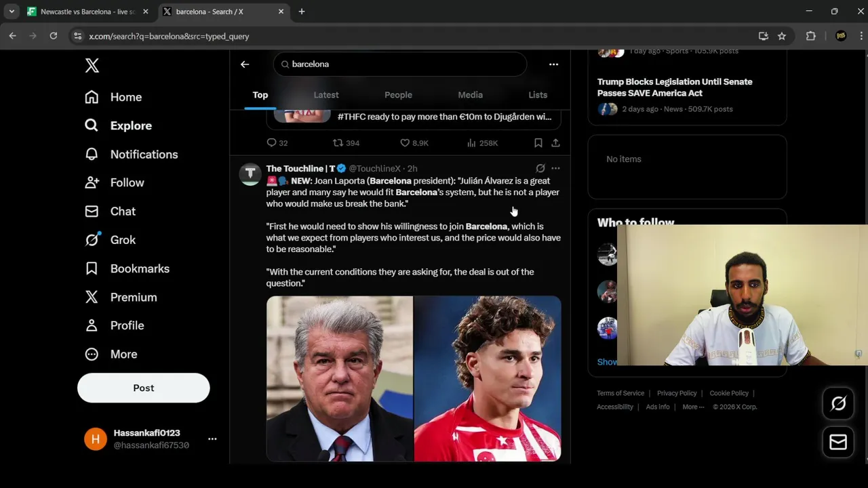Open a new browser tab
Screen dimensions: 868x488
302,12
